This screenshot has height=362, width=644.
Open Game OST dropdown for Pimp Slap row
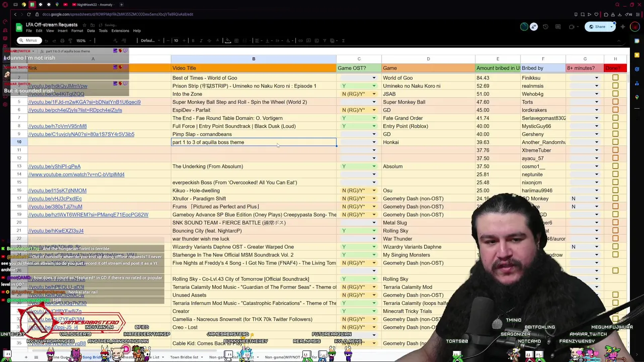(373, 134)
